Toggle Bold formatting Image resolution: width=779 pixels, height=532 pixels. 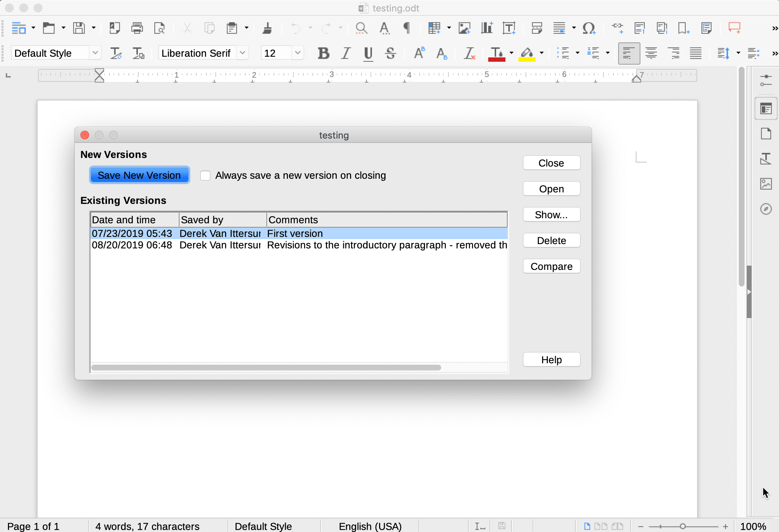[323, 53]
